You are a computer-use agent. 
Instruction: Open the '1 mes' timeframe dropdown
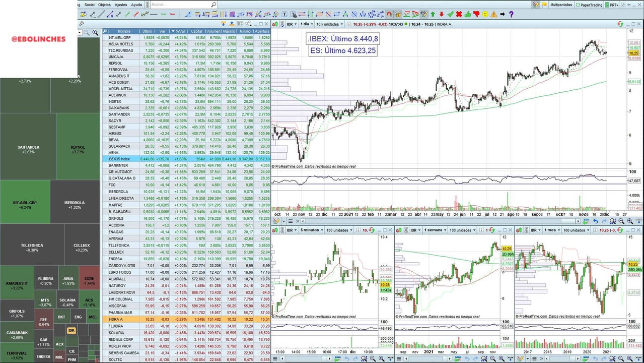point(552,230)
